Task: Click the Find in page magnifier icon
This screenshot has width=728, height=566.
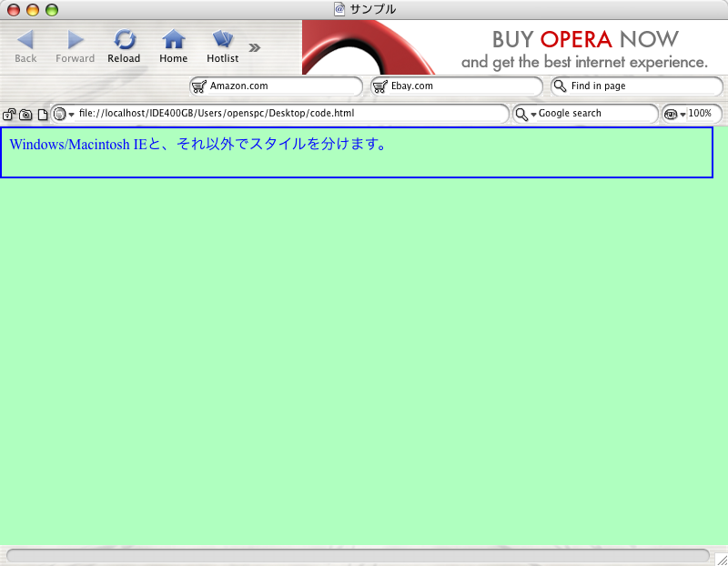Action: tap(561, 86)
